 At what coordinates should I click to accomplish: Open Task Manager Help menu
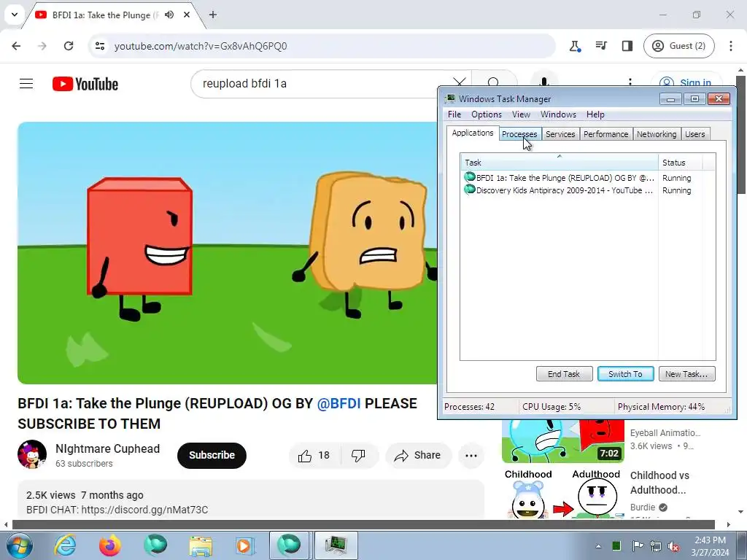click(x=595, y=114)
